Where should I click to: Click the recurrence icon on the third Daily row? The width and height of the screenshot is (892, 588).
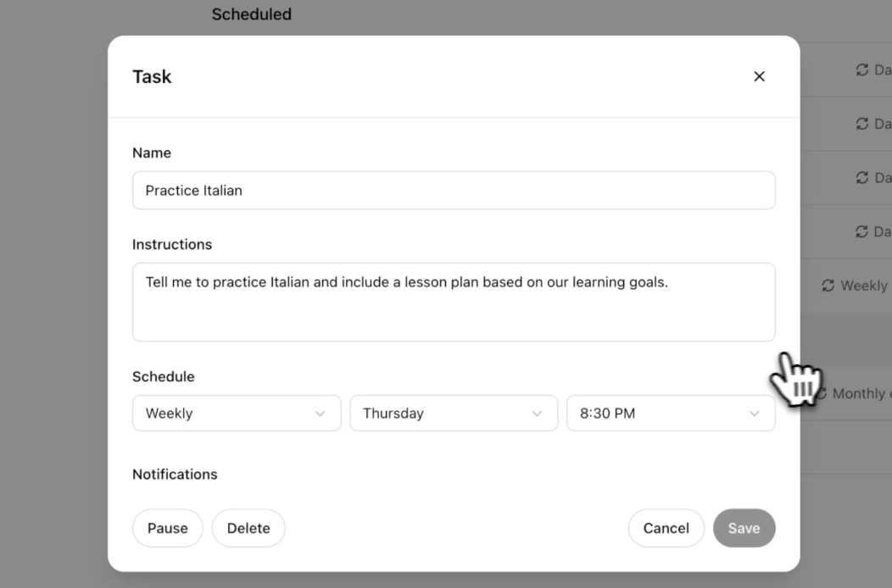[861, 178]
